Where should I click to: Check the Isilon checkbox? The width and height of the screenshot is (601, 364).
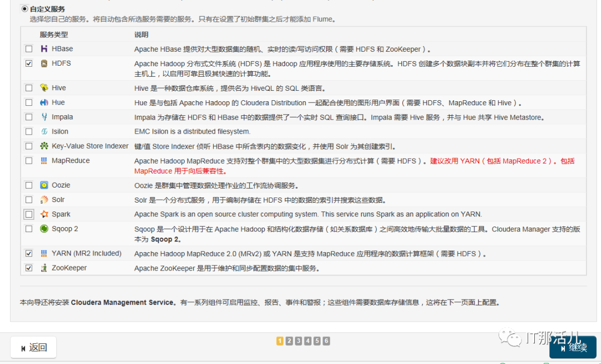coord(29,131)
